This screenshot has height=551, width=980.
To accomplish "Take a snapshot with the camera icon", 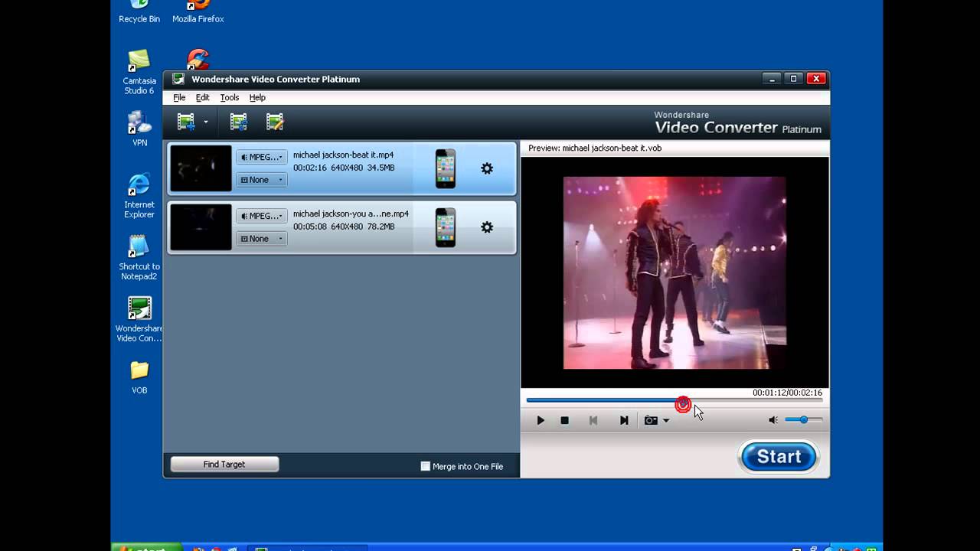I will pyautogui.click(x=651, y=420).
